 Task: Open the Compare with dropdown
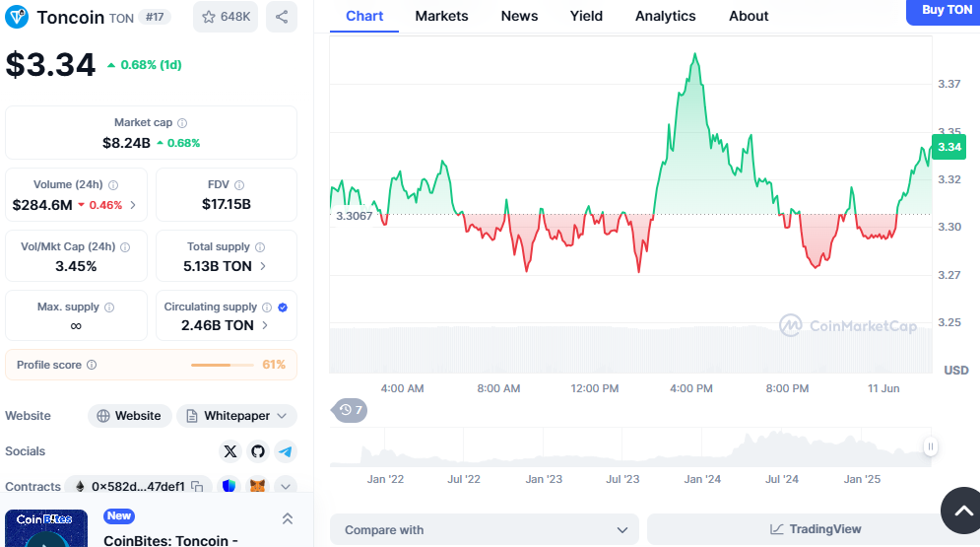484,530
